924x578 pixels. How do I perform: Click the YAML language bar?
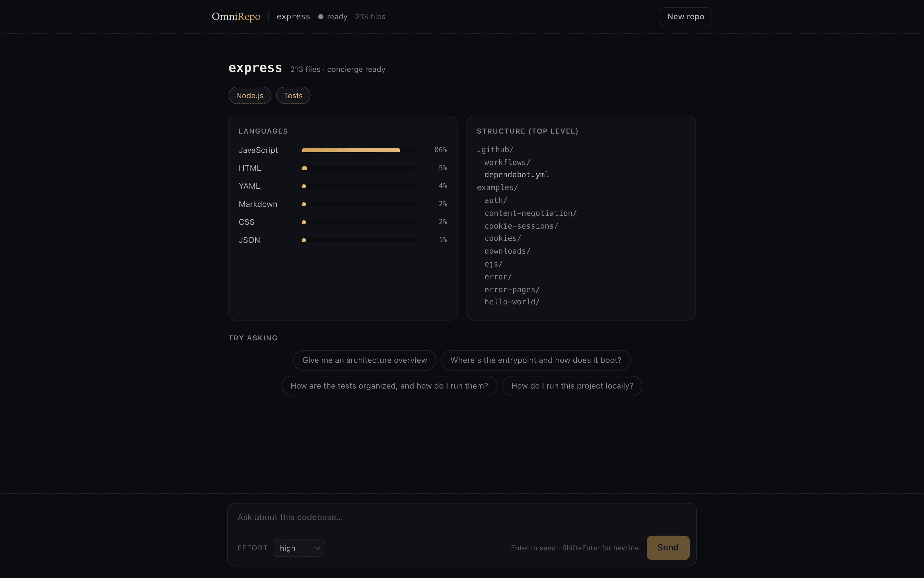point(359,186)
